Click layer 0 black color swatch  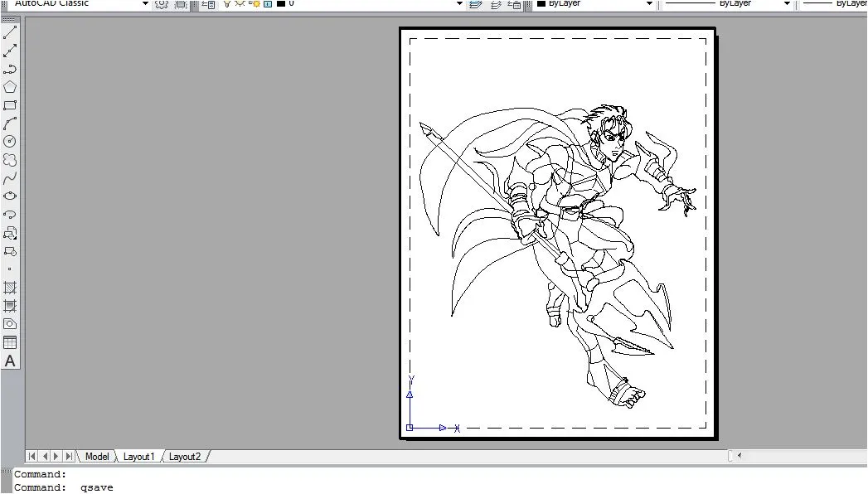coord(281,3)
